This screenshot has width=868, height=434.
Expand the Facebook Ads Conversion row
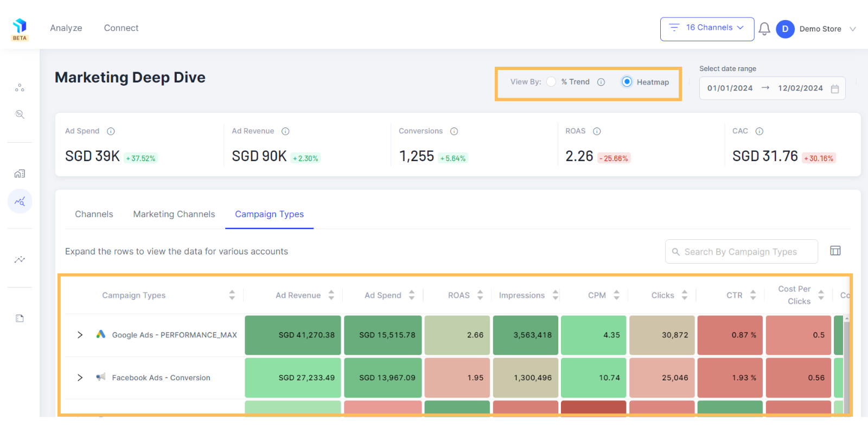pyautogui.click(x=80, y=378)
